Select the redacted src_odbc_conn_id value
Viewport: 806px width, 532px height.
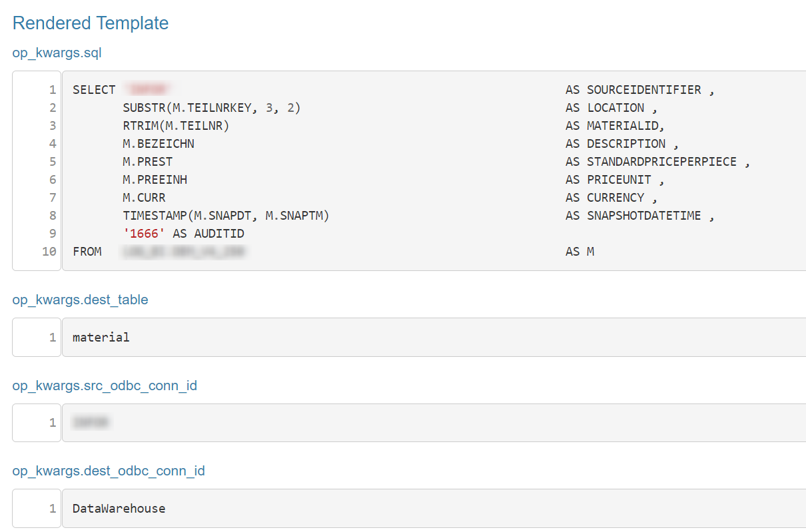point(91,422)
